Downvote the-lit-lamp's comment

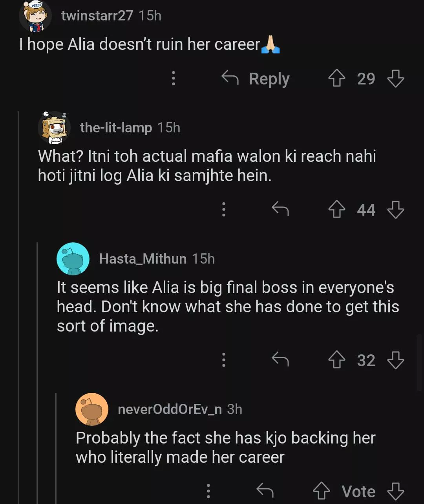point(395,209)
